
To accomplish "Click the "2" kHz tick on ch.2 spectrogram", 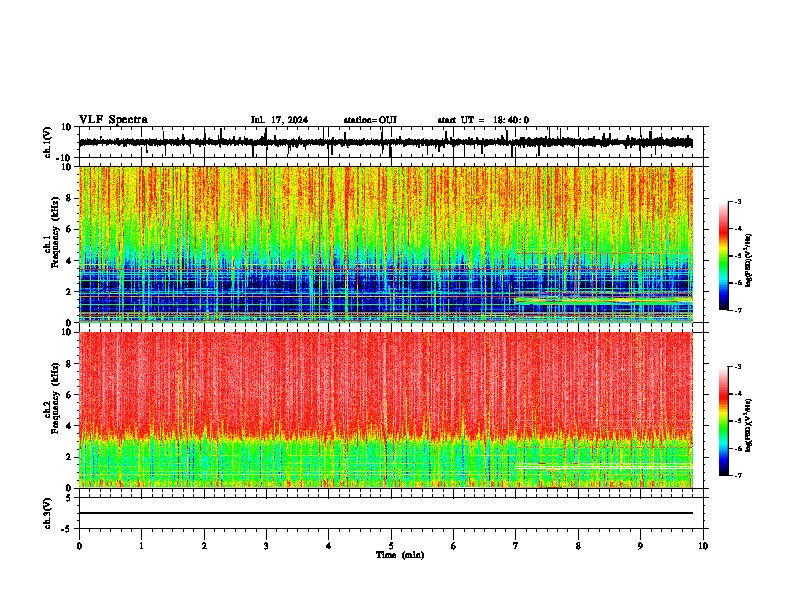I will click(70, 457).
